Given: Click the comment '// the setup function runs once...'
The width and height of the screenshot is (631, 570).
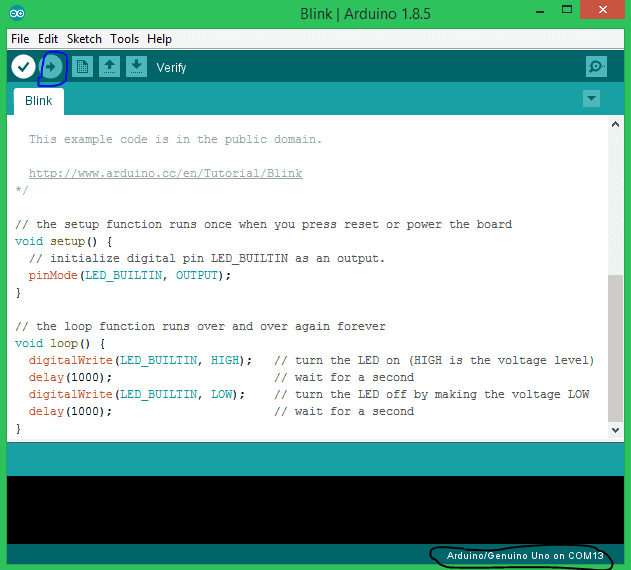Looking at the screenshot, I should [264, 225].
